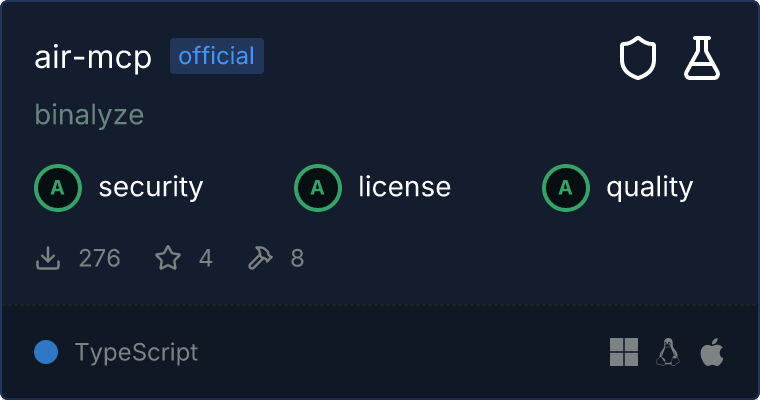760x400 pixels.
Task: Click the shield security icon
Action: point(638,58)
